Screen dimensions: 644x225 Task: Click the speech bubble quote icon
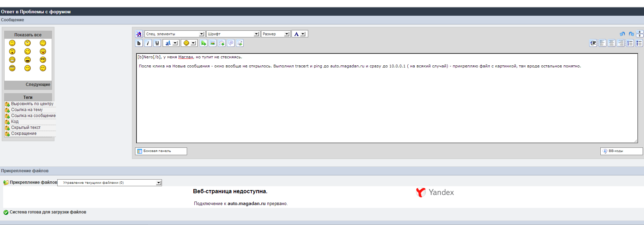231,43
